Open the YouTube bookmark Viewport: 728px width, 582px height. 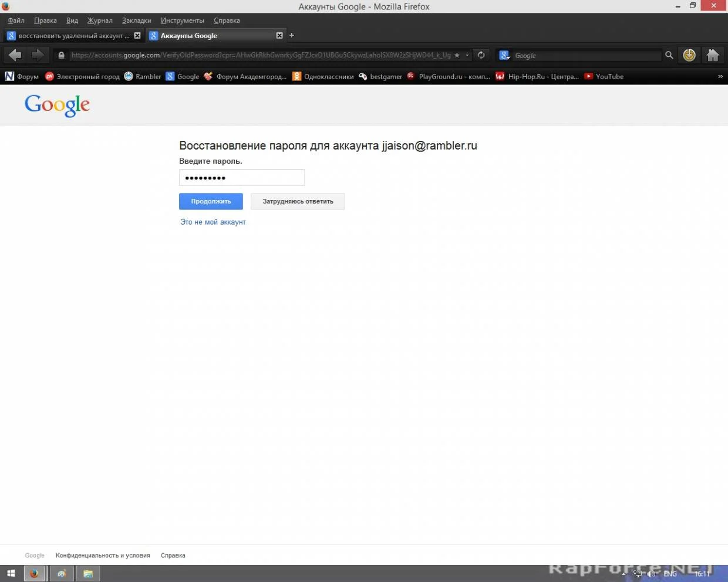click(604, 76)
